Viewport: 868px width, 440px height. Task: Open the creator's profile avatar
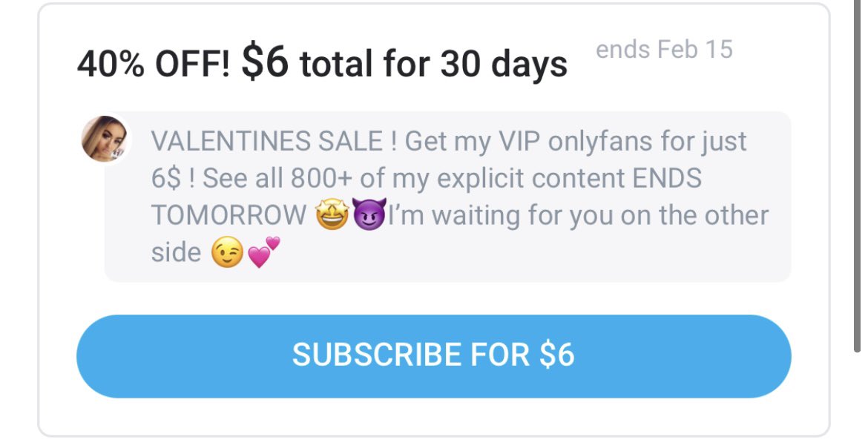point(104,138)
